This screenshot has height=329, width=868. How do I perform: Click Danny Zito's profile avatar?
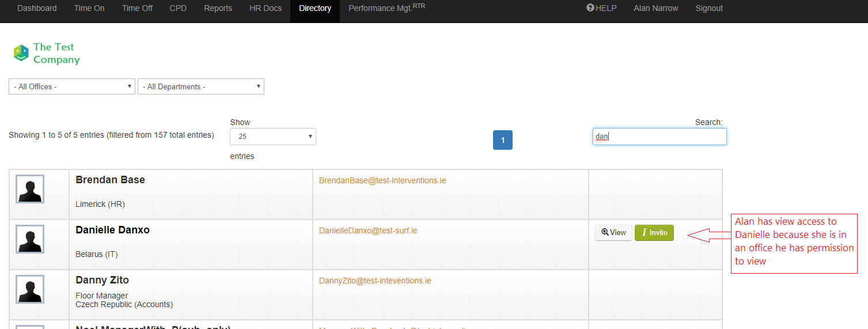click(x=30, y=289)
